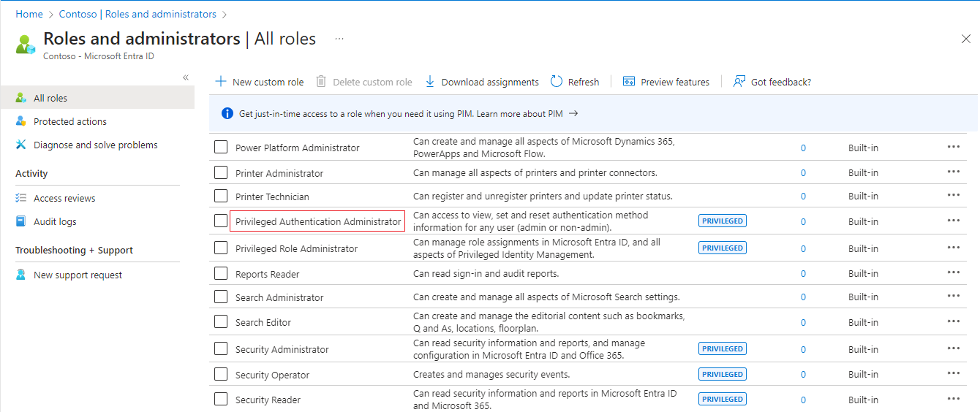Open Diagnose and solve problems

coord(97,145)
